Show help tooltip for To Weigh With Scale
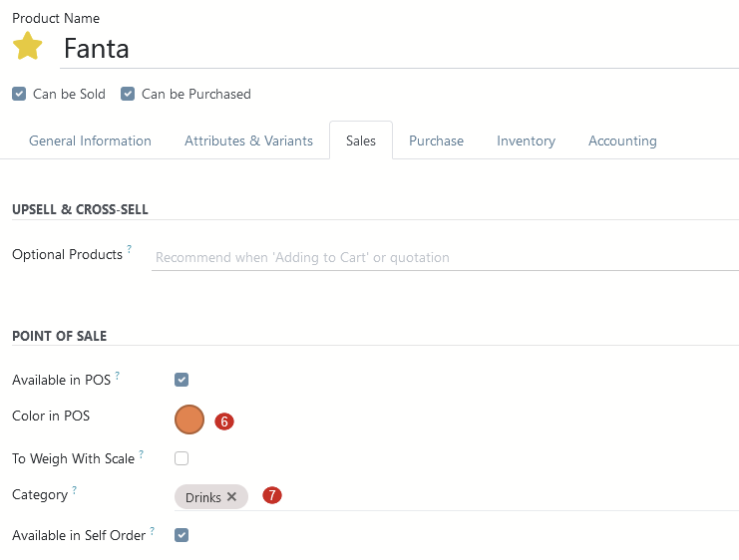 pos(142,453)
